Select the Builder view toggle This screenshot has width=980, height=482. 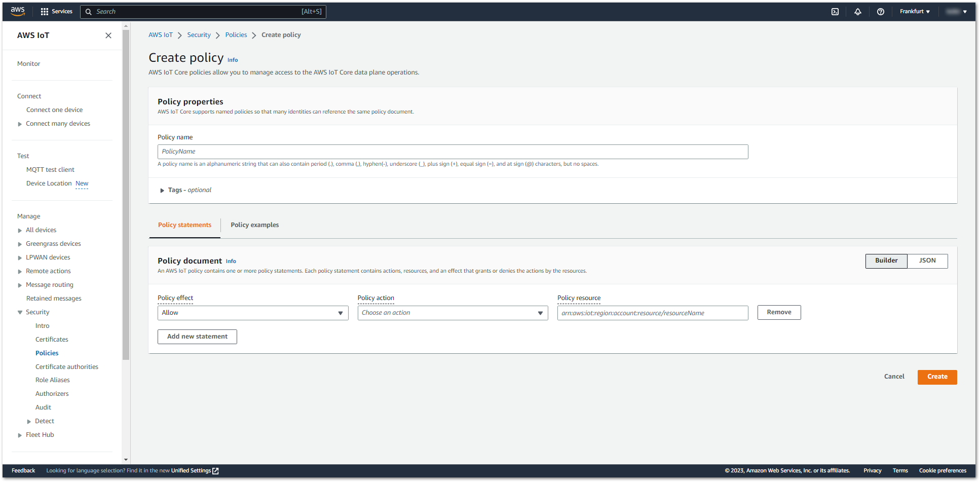coord(886,261)
